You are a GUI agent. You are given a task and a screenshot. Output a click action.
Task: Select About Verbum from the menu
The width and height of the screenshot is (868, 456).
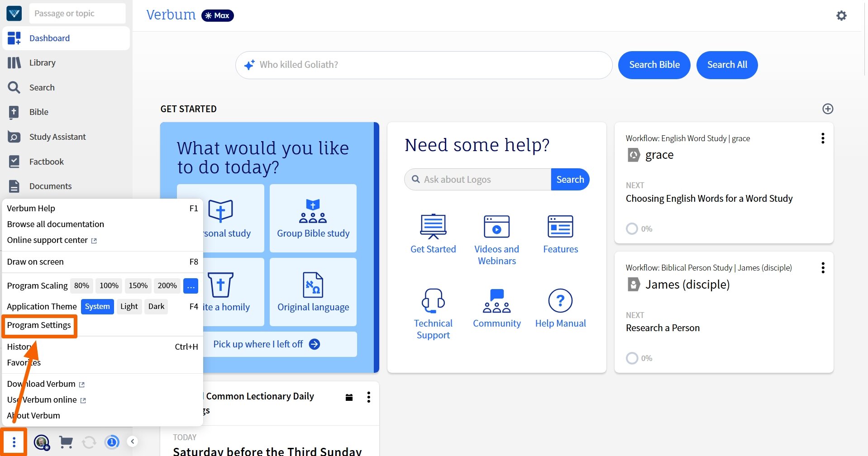(x=102, y=415)
